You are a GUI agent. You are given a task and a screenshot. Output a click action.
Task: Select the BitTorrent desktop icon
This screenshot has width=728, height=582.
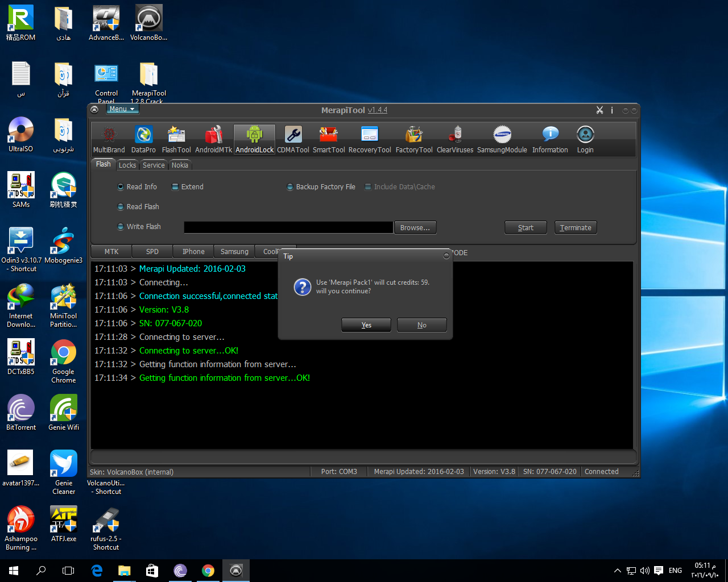pos(21,413)
